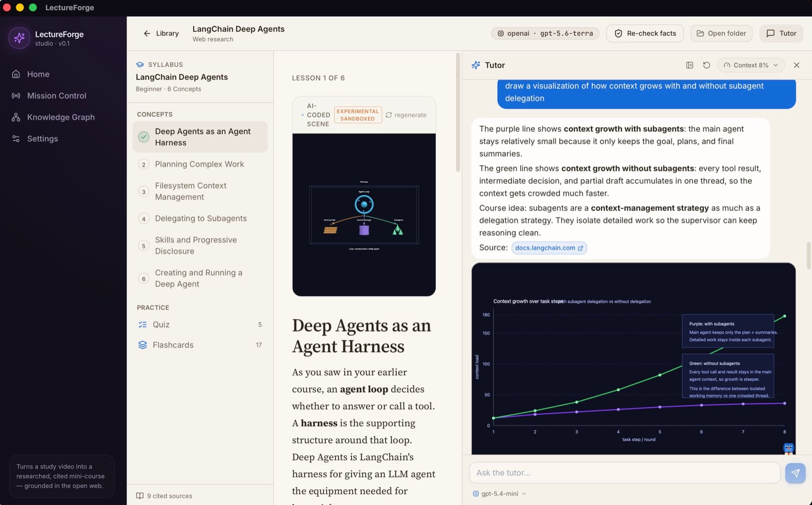
Task: Click the 'Green: without subagents' chart legend
Action: [728, 376]
